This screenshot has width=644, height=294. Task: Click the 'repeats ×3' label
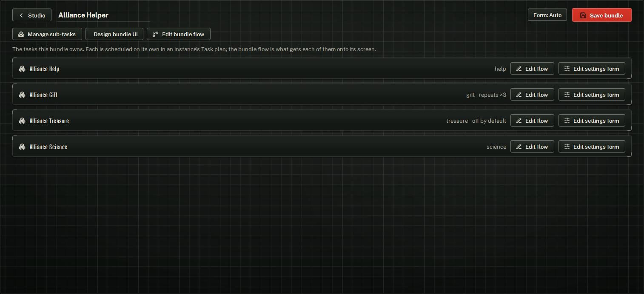pyautogui.click(x=493, y=95)
